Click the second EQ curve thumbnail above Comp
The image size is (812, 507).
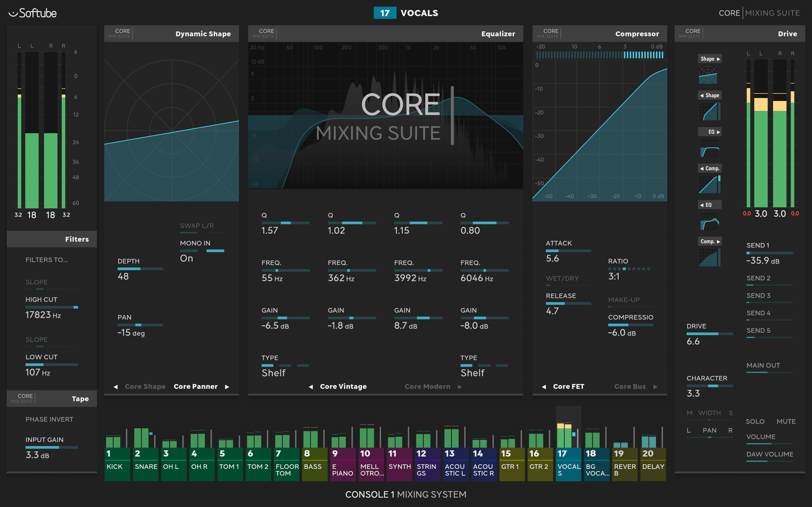(x=709, y=222)
